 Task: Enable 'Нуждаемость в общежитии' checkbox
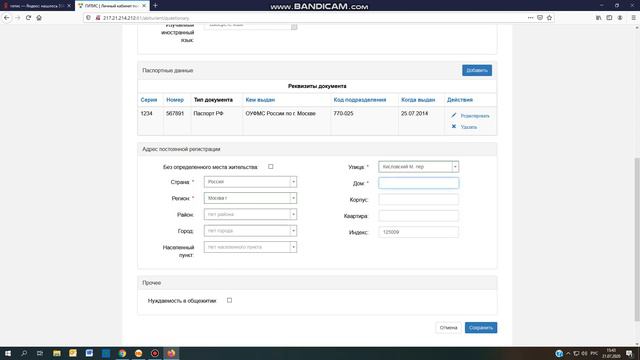coord(229,300)
